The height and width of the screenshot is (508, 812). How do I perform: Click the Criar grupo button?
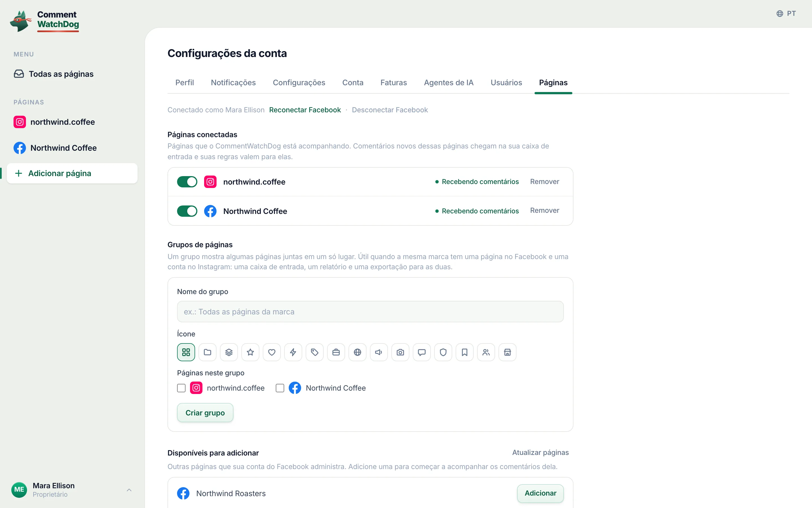(x=205, y=413)
